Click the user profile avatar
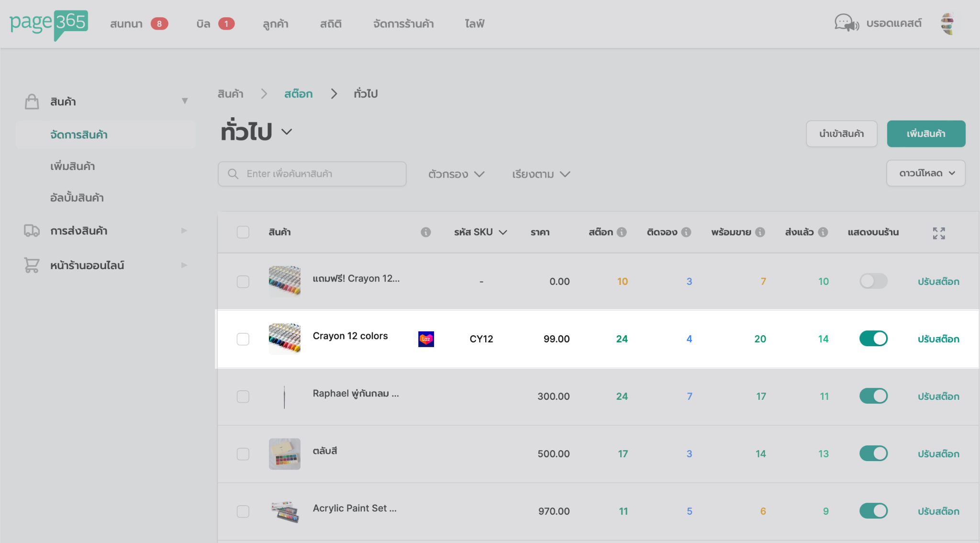 pyautogui.click(x=947, y=23)
